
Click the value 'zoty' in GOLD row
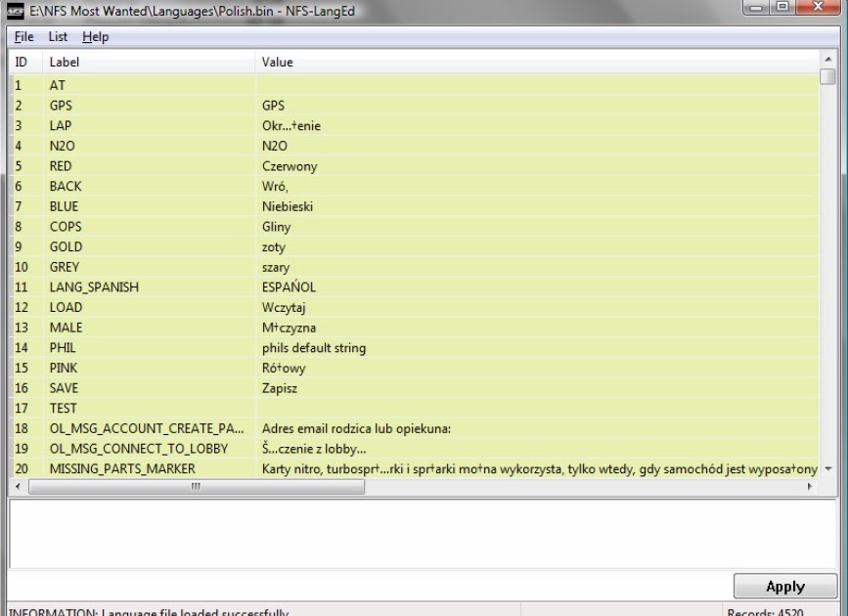pos(274,247)
